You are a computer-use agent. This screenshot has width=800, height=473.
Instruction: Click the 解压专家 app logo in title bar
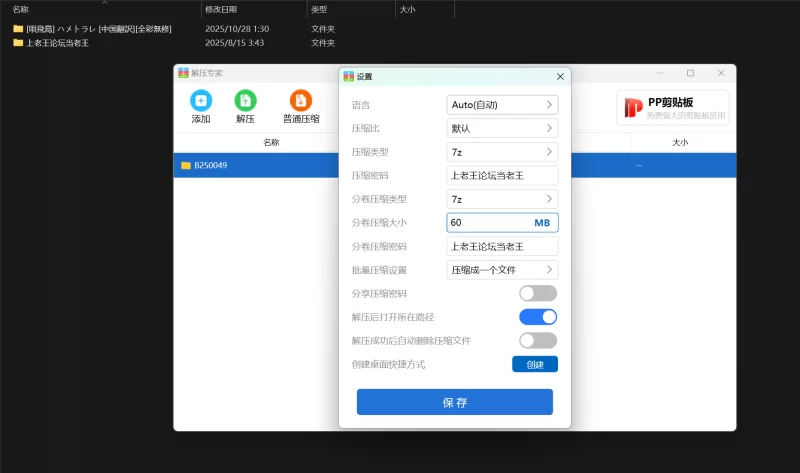coord(183,73)
